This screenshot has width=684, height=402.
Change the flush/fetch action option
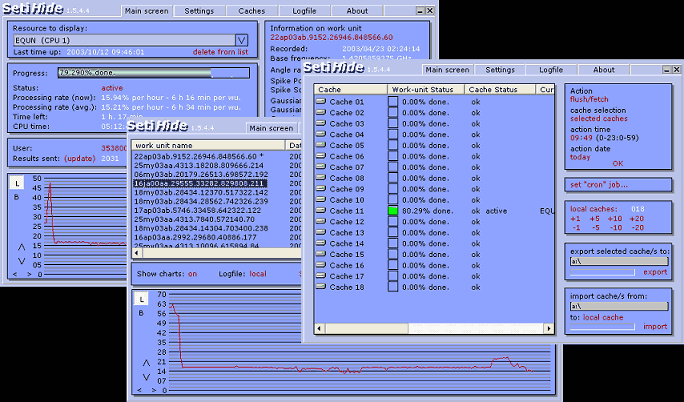point(589,99)
